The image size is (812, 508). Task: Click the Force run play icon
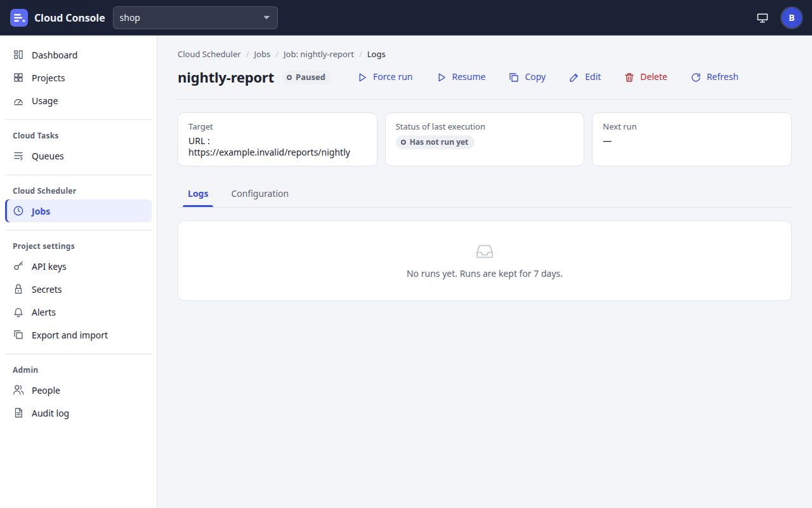(x=362, y=77)
